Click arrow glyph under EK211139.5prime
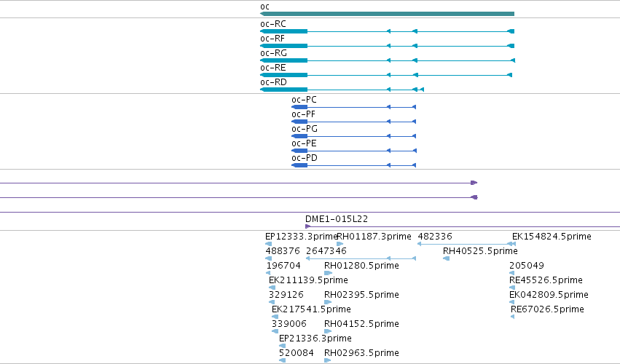 click(272, 288)
